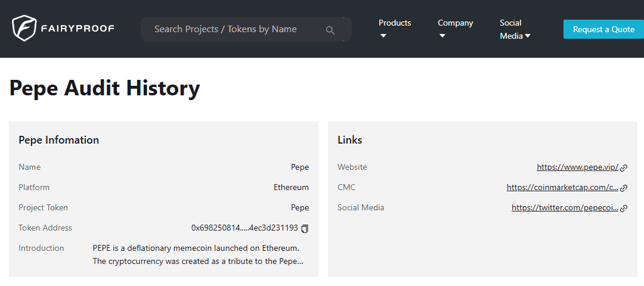Click the token address 0x698250814.....4ec3d231193
Screen dimensions: 644x286
point(244,228)
